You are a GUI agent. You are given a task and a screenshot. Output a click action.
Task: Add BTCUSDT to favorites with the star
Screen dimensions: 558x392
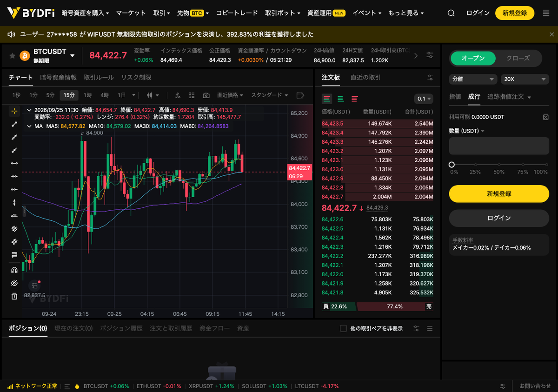12,56
